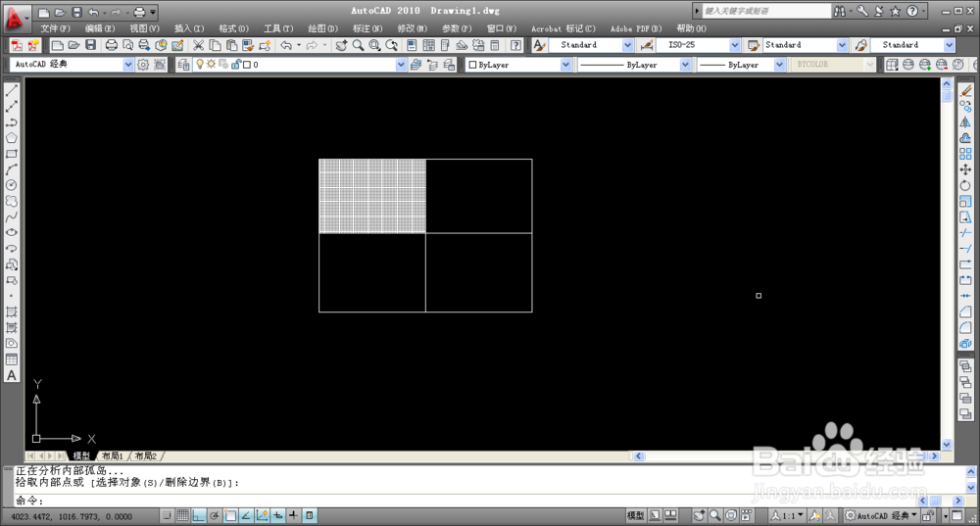Select the Line tool in draw toolbar
Screen dimensions: 980x526
point(11,90)
